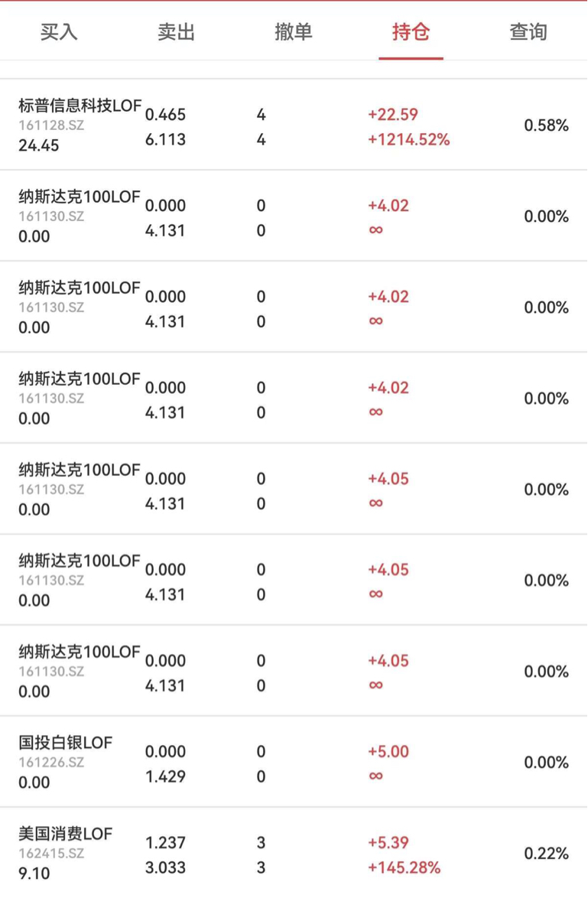The height and width of the screenshot is (898, 588).
Task: Tap the +5.00 profit of 国投白银LOF
Action: (x=388, y=751)
